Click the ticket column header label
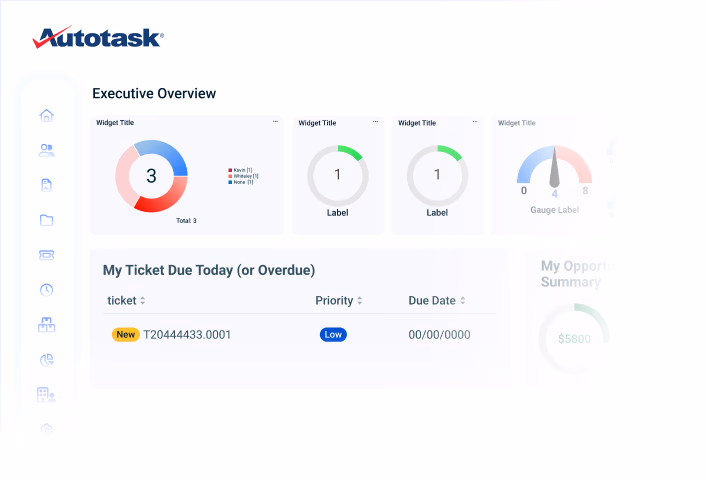This screenshot has width=706, height=480. click(x=122, y=300)
